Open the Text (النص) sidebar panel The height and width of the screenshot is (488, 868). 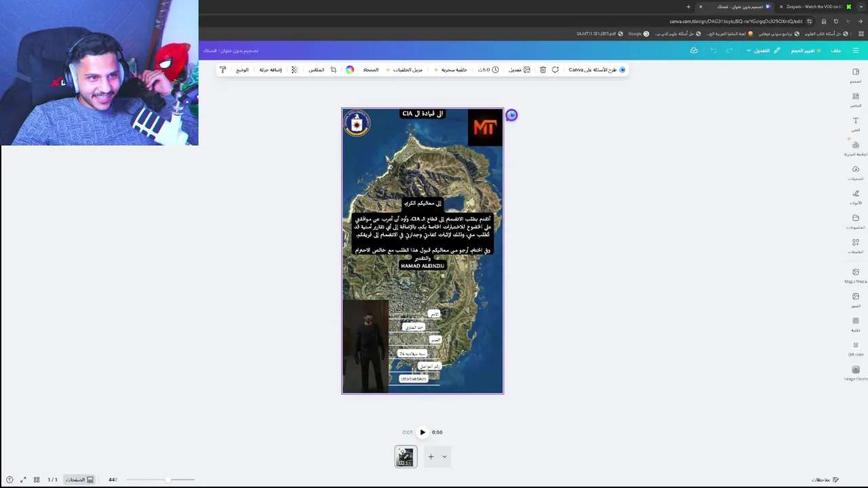pyautogui.click(x=856, y=124)
